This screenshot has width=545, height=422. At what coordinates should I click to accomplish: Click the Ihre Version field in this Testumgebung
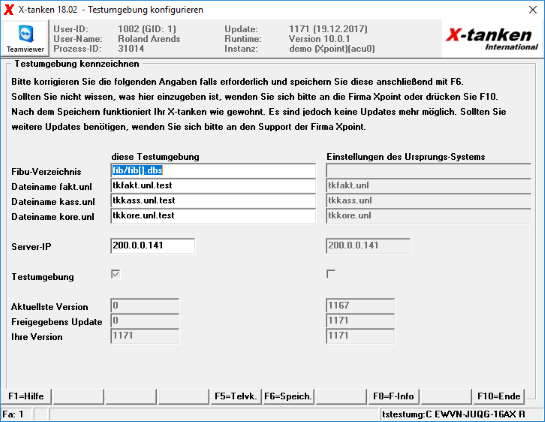[145, 336]
